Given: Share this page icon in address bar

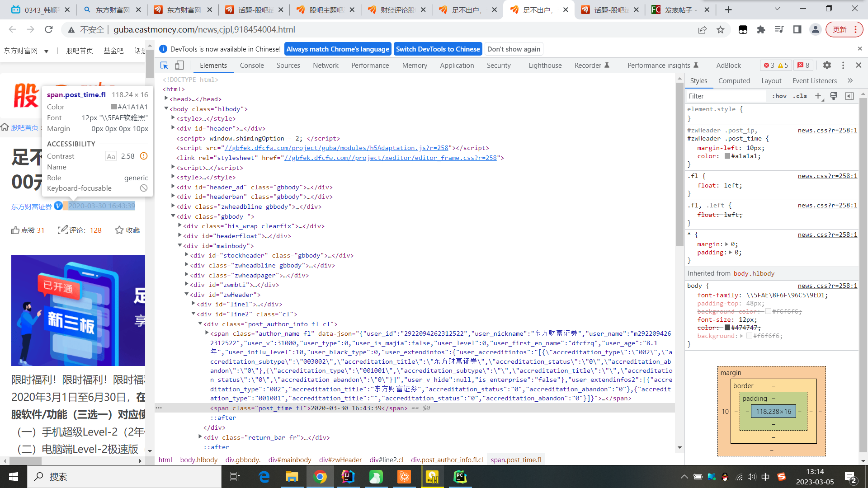Looking at the screenshot, I should [703, 29].
